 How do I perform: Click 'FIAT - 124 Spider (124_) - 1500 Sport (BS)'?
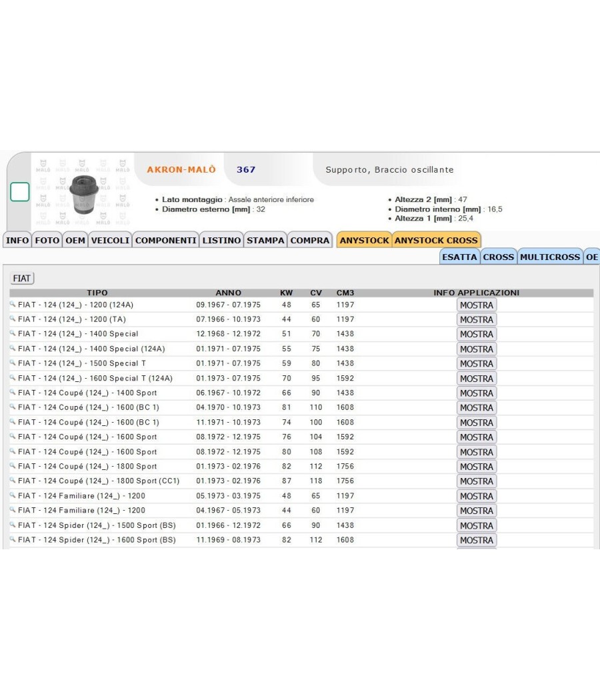tap(97, 525)
